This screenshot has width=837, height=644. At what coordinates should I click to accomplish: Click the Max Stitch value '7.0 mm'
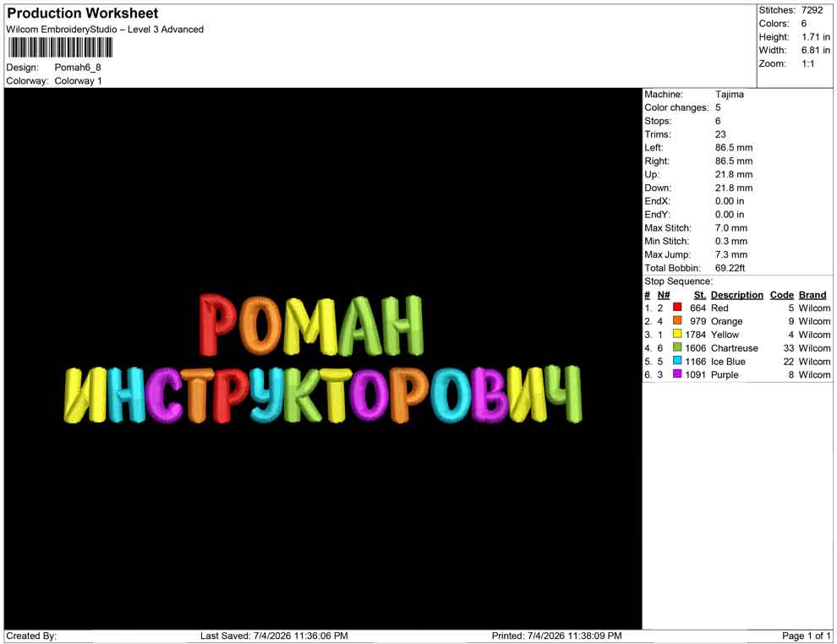[x=731, y=228]
